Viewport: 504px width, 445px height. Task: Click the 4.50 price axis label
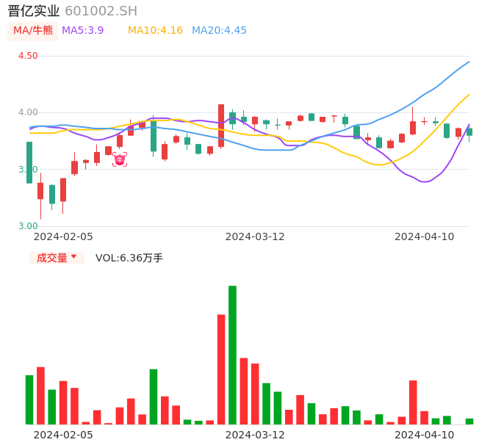(28, 56)
